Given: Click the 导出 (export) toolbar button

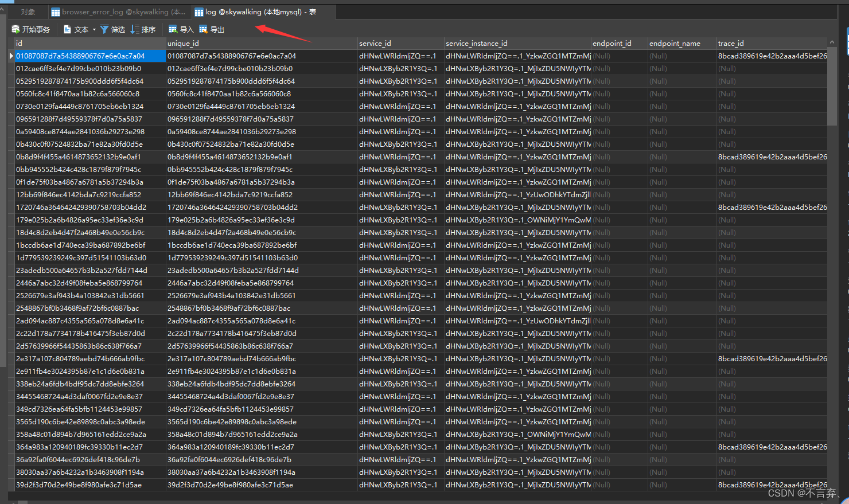Looking at the screenshot, I should coord(212,29).
